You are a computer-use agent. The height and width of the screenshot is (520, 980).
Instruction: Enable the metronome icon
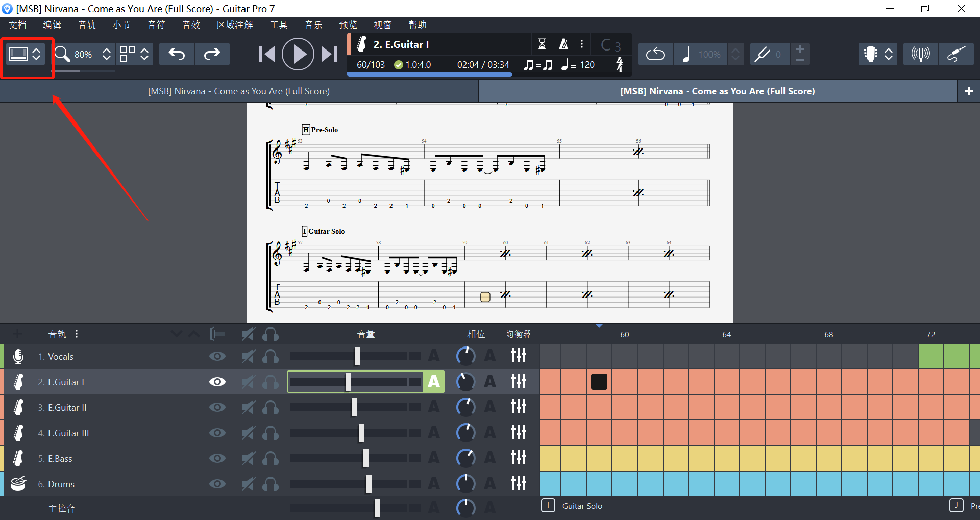click(563, 44)
